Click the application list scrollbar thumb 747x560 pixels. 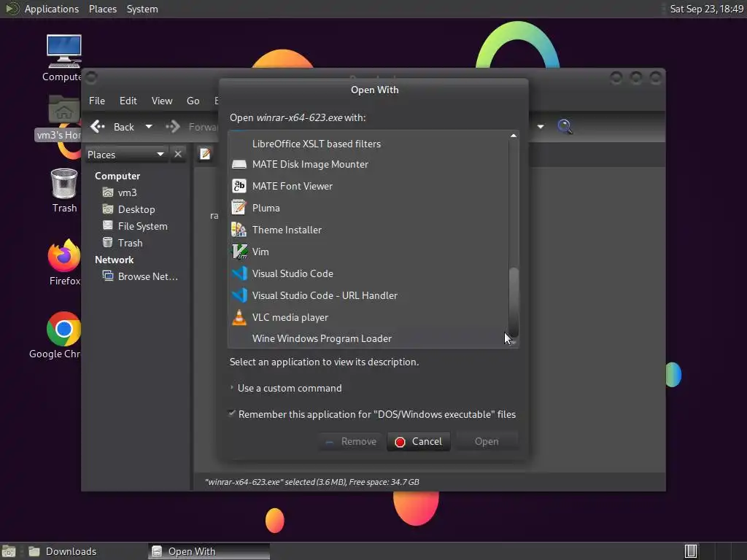[x=514, y=303]
